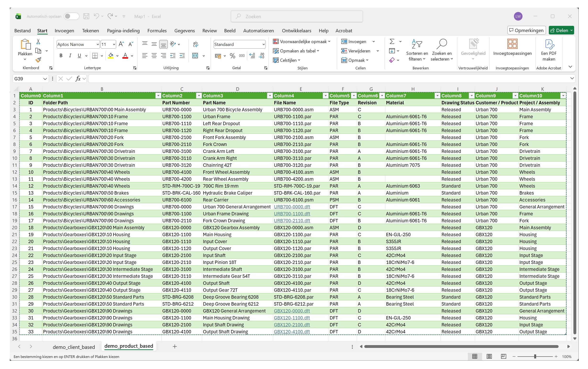Click the Copy icon in Klembord group

pos(38,51)
